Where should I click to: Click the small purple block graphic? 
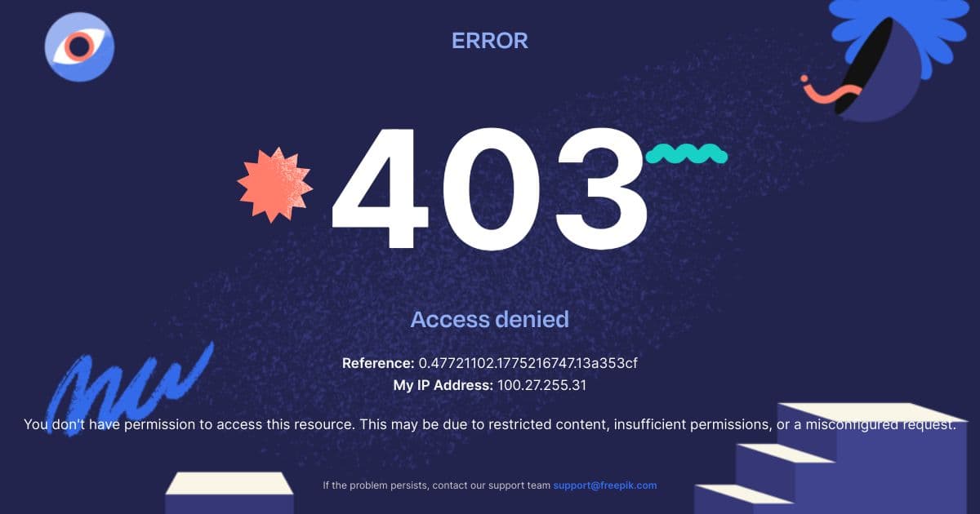pos(229,493)
